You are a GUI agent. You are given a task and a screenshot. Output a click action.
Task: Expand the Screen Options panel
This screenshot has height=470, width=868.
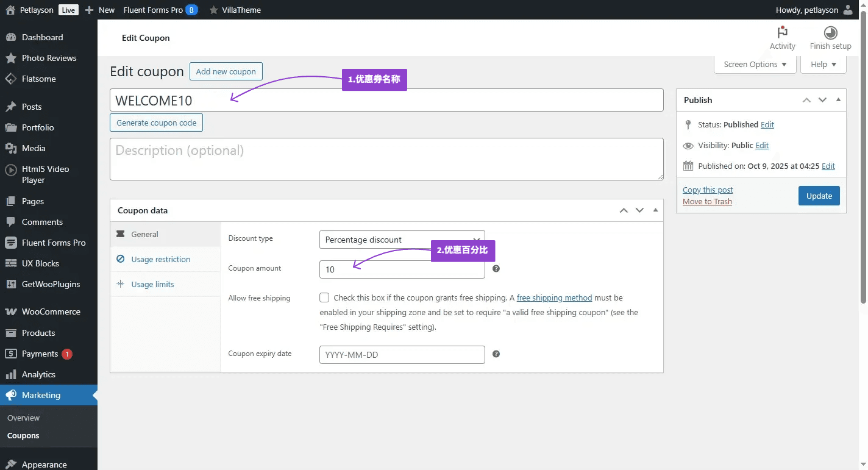pos(755,65)
